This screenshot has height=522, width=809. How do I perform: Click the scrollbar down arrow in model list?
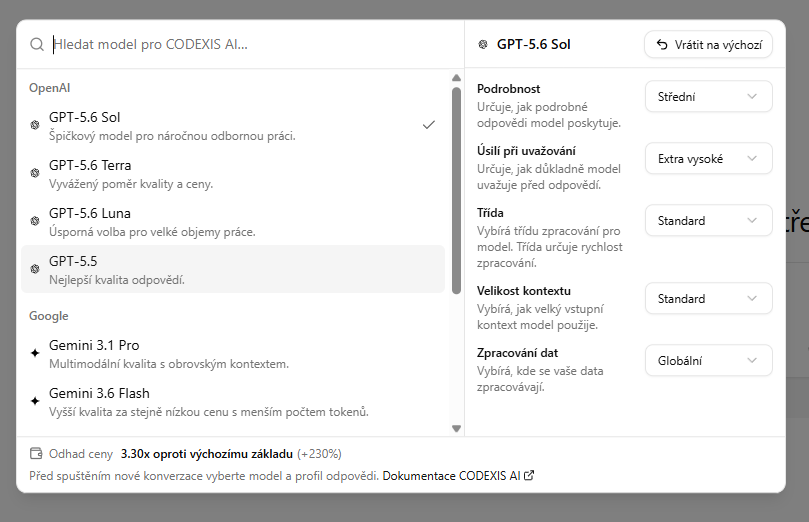coord(456,429)
